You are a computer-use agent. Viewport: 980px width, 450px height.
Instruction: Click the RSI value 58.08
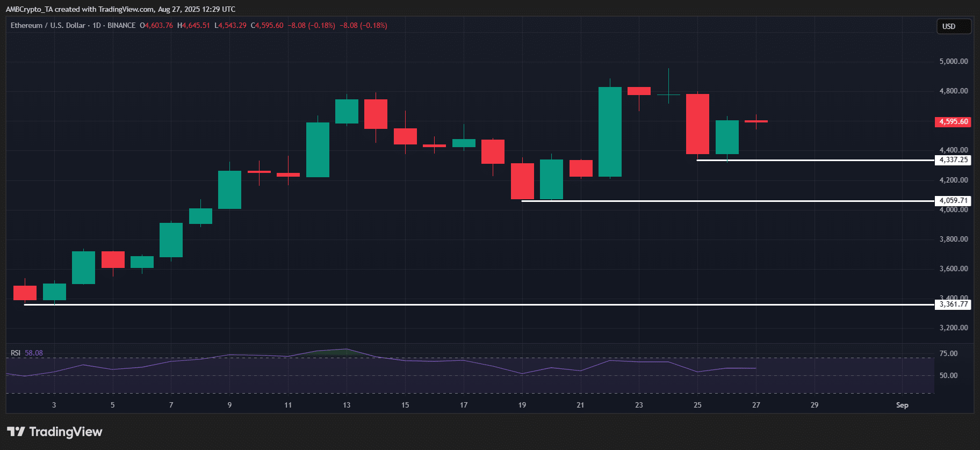pyautogui.click(x=34, y=353)
